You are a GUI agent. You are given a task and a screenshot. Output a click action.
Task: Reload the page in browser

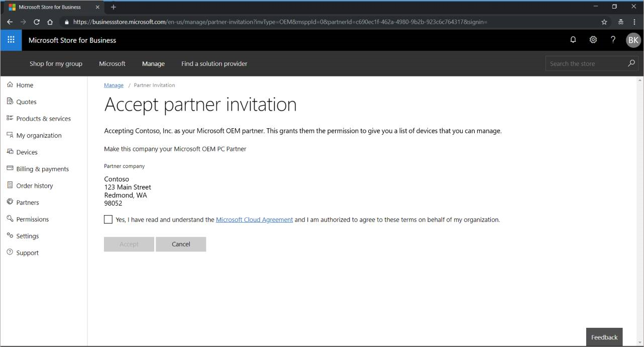click(37, 22)
